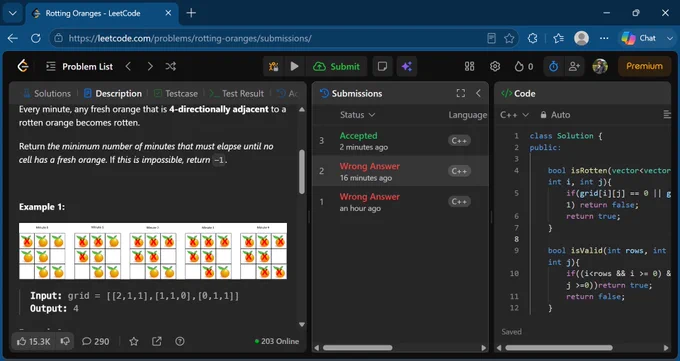Click the Code panel horizontal scrollbar

(x=559, y=348)
